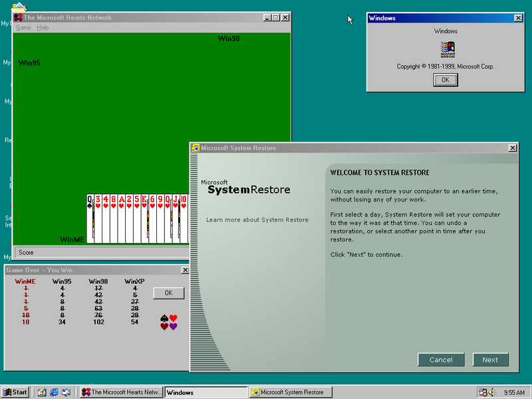
Task: Open the Start menu
Action: (15, 392)
